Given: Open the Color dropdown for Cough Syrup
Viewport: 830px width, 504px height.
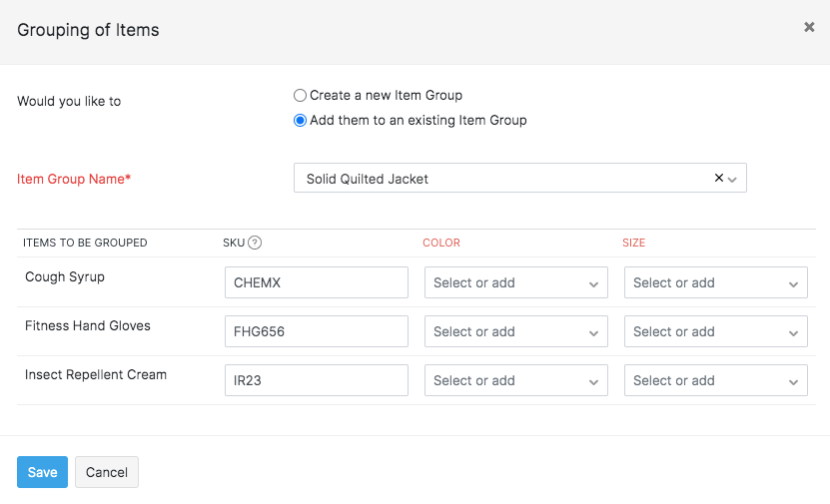Looking at the screenshot, I should [x=515, y=282].
